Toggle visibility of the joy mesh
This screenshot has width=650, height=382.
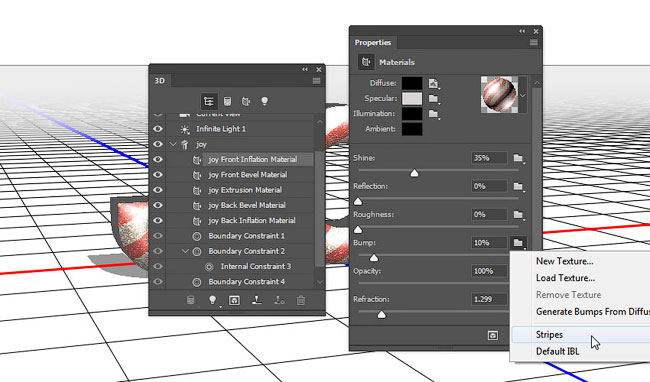coord(158,144)
